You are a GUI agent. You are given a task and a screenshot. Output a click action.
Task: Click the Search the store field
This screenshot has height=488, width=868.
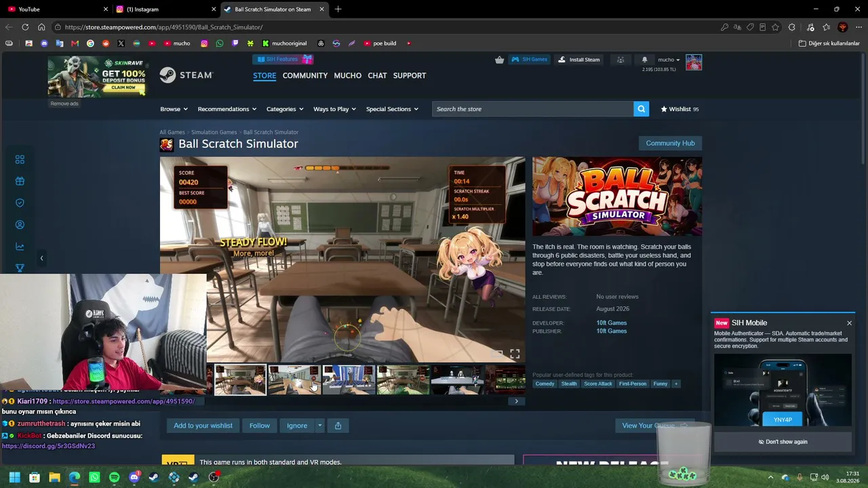[x=533, y=109]
